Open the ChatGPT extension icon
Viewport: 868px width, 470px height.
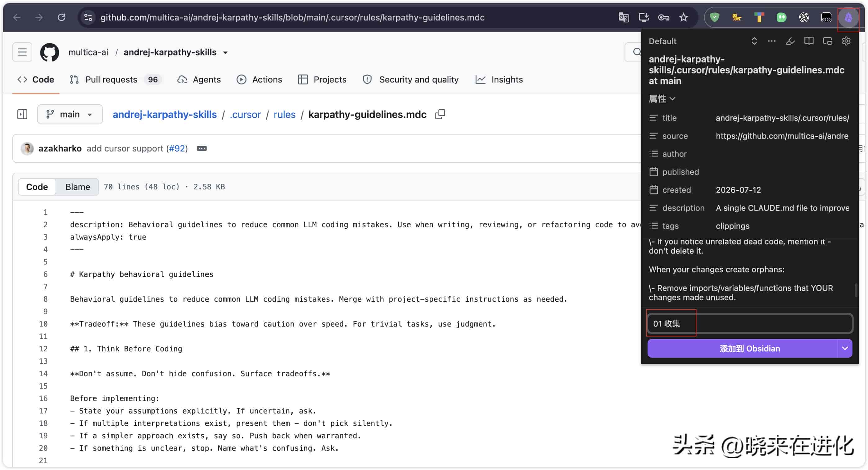(804, 17)
